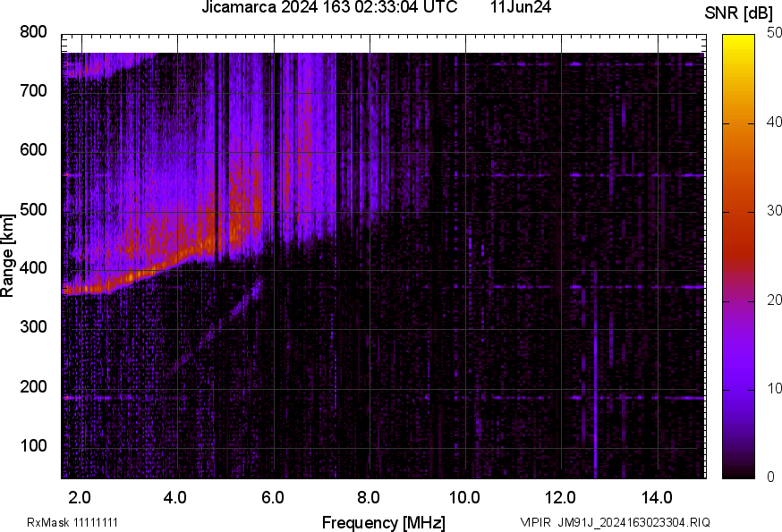This screenshot has height=532, width=782.
Task: Click the title text 'Jicamarca 2024 163 02:33:04 UTC'
Action: (329, 7)
